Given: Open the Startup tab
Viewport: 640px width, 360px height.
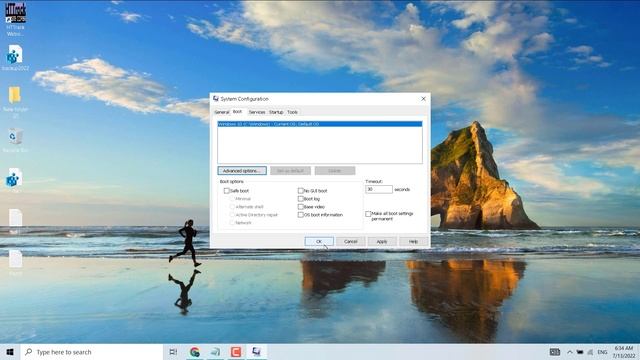Looking at the screenshot, I should tap(276, 112).
